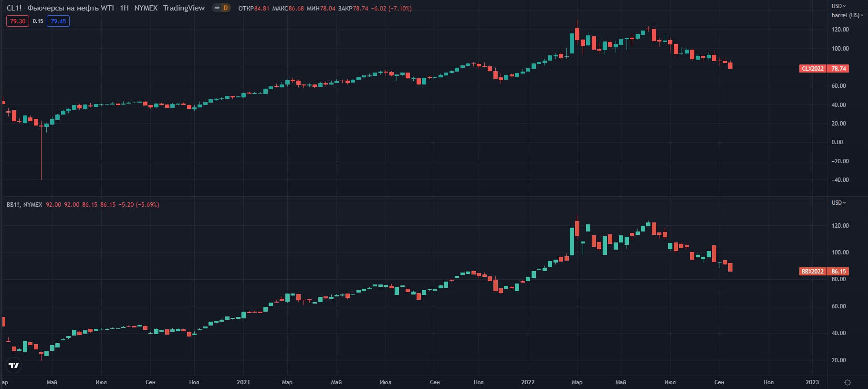The width and height of the screenshot is (868, 389).
Task: Click 120.00 on the upper price scale
Action: point(840,30)
